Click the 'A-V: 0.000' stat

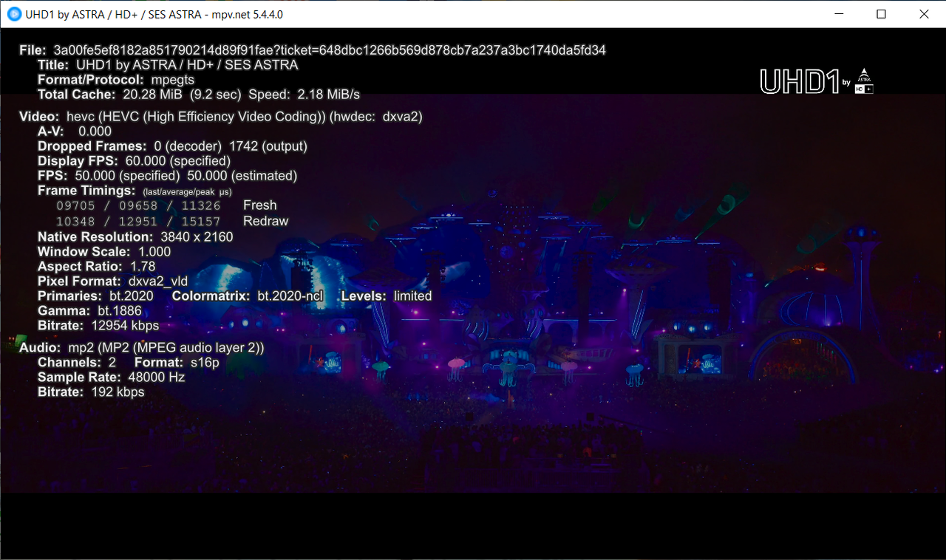tap(75, 132)
